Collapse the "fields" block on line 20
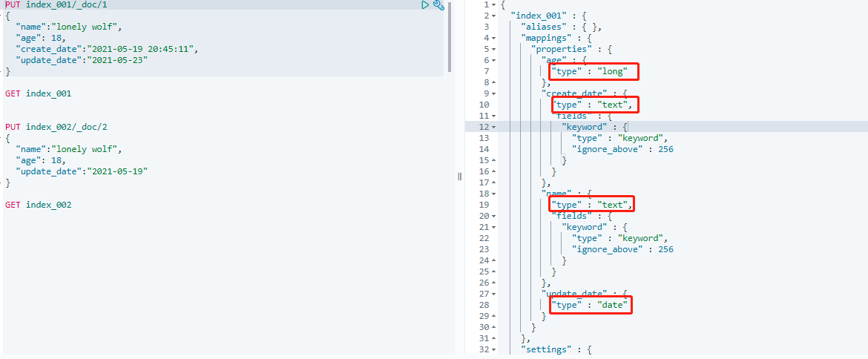Screen dimensions: 868x359 point(494,216)
